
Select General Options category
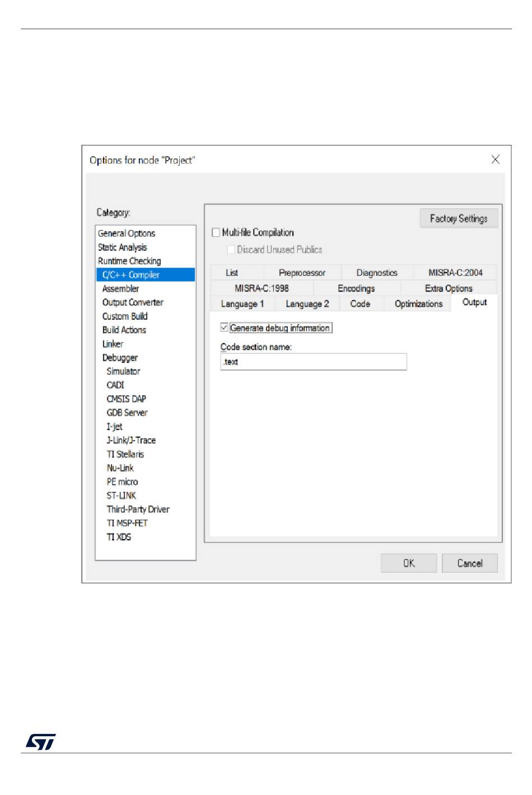click(x=127, y=233)
